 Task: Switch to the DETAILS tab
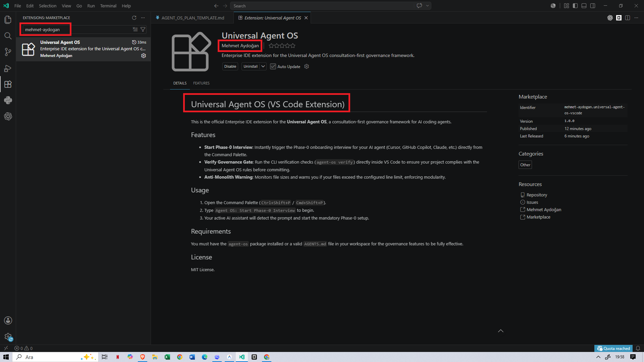(180, 83)
